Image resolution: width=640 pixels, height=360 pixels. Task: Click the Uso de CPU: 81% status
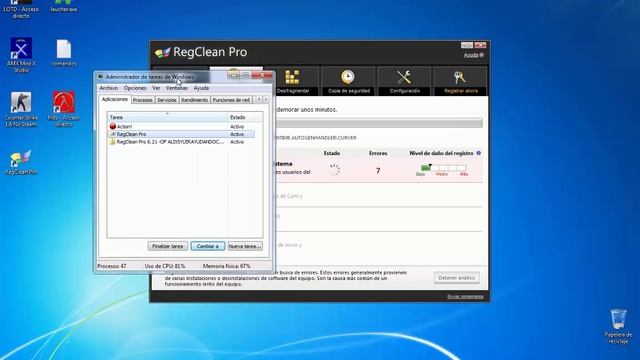(164, 266)
